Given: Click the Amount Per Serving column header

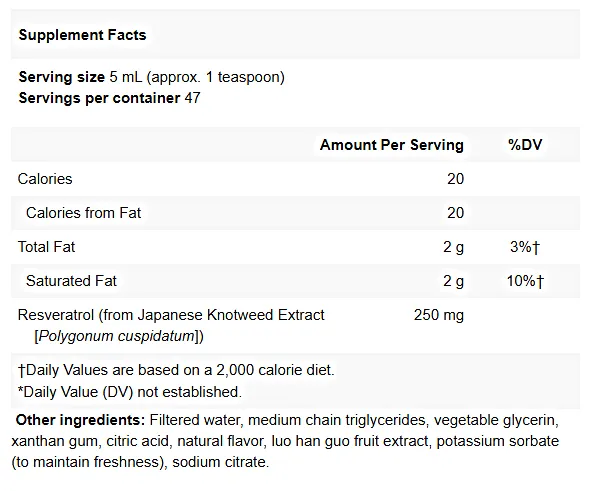Looking at the screenshot, I should click(392, 145).
